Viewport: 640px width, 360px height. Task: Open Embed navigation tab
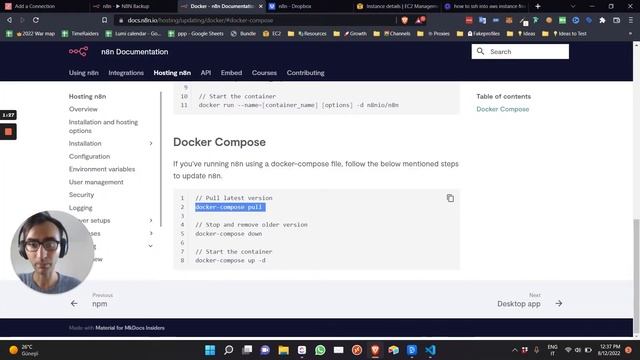click(x=231, y=73)
